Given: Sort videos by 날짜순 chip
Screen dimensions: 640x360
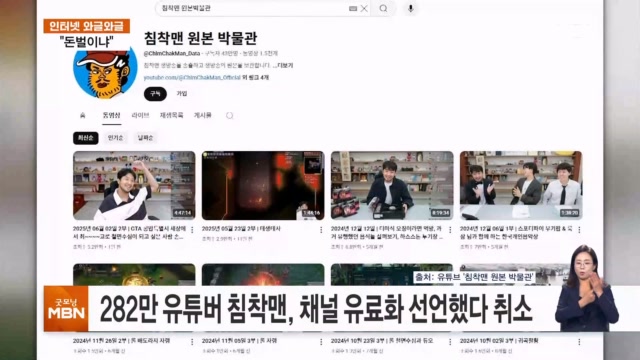Looking at the screenshot, I should click(145, 138).
